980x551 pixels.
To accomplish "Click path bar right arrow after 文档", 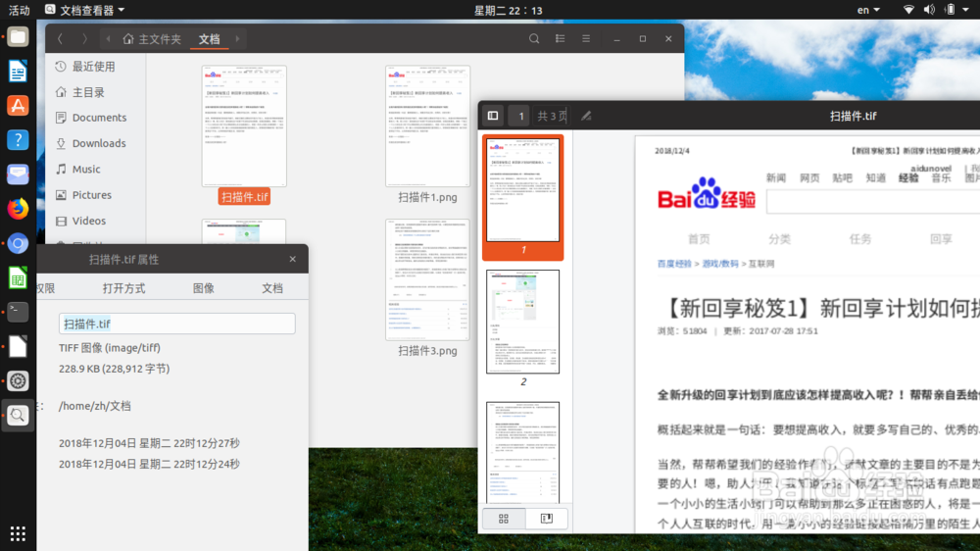I will click(237, 39).
